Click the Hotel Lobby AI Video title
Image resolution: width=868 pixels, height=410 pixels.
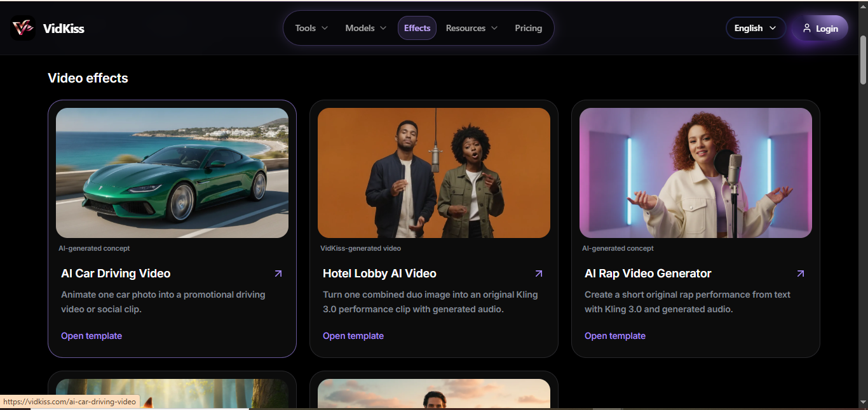pos(379,274)
